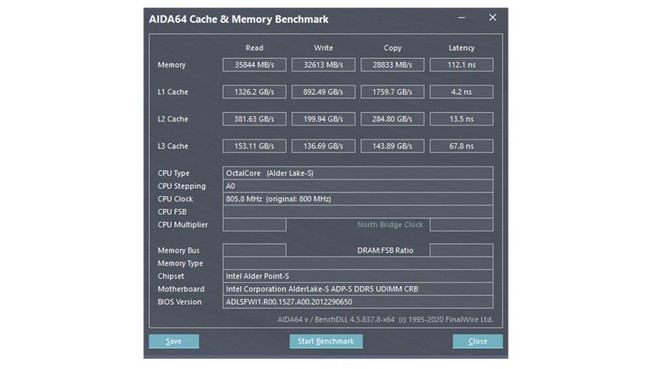Click the L1 Cache row label

point(173,92)
